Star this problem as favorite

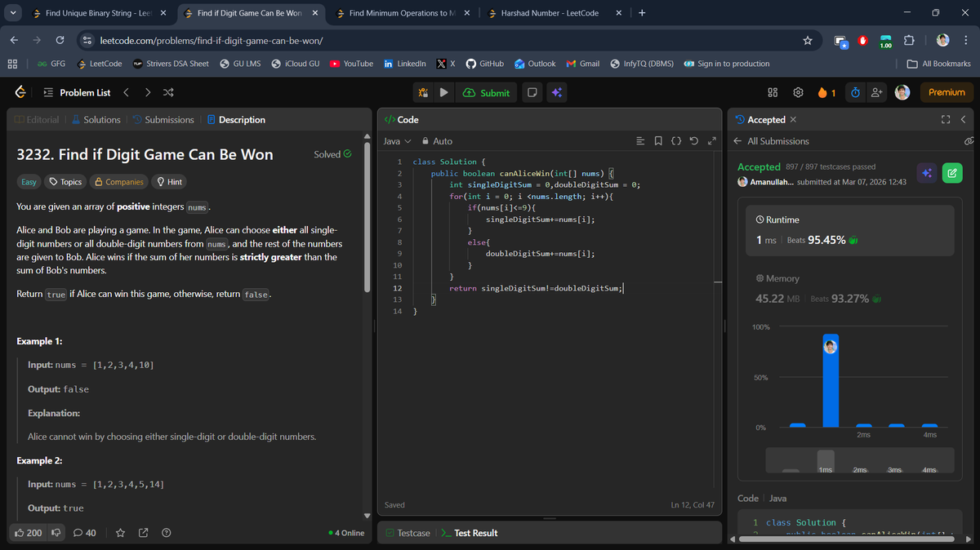[120, 533]
